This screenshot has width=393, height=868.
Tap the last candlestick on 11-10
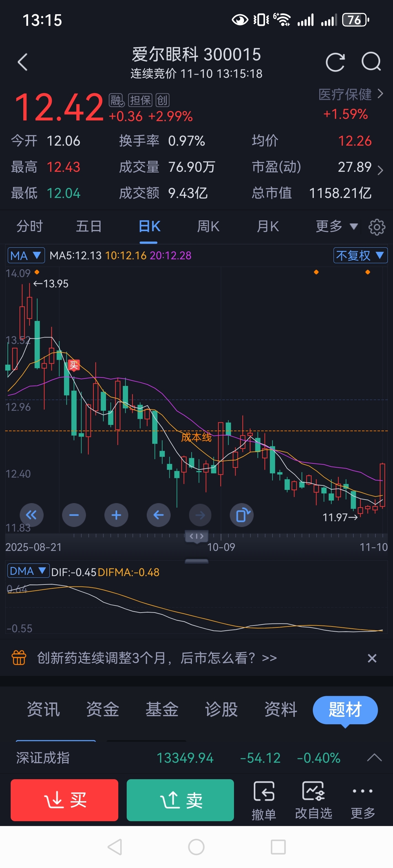tap(382, 485)
